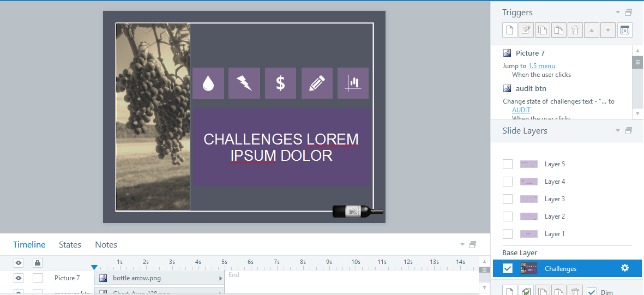Viewport: 644px width, 295px height.
Task: Paste trigger using clipboard icon
Action: click(558, 30)
